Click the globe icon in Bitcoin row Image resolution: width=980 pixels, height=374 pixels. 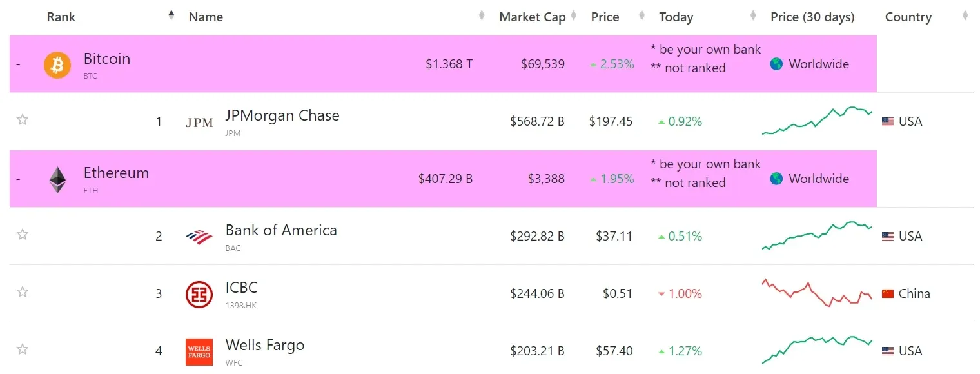click(776, 64)
